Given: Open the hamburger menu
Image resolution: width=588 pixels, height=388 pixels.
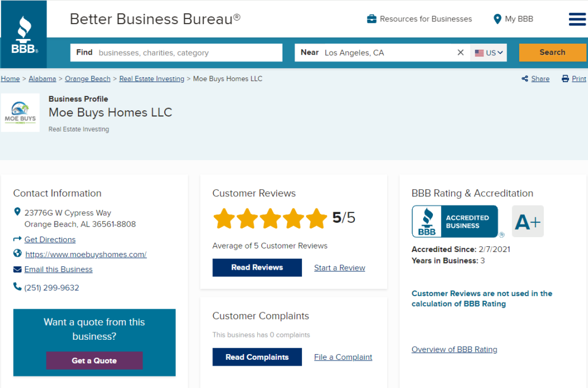Looking at the screenshot, I should (x=577, y=19).
